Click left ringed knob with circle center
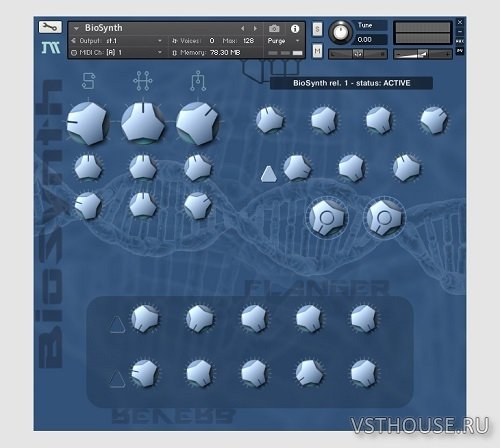Image resolution: width=500 pixels, height=448 pixels. pos(327,218)
